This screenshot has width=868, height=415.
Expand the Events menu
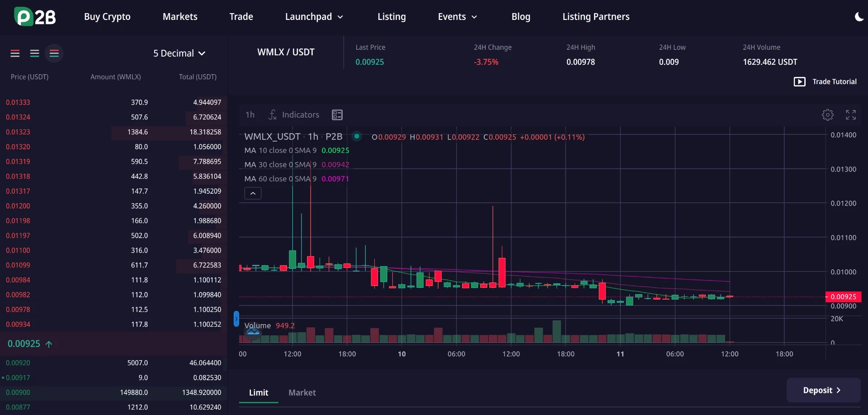click(458, 17)
